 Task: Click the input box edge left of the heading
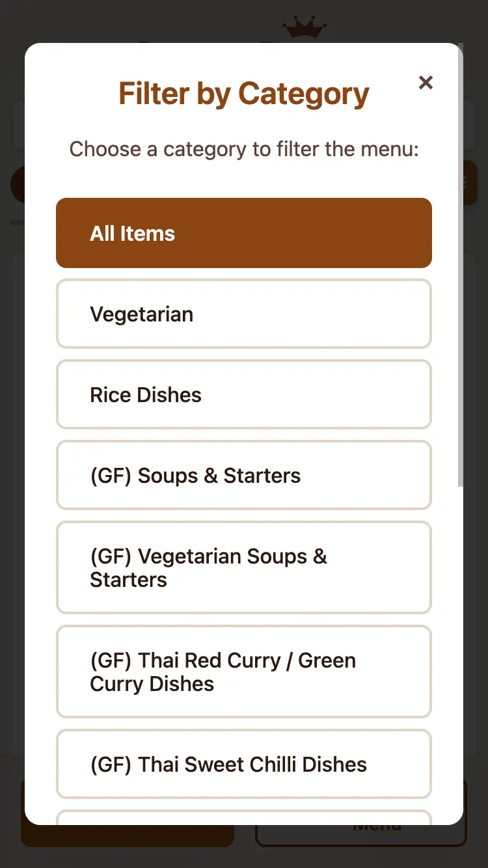coord(18,124)
